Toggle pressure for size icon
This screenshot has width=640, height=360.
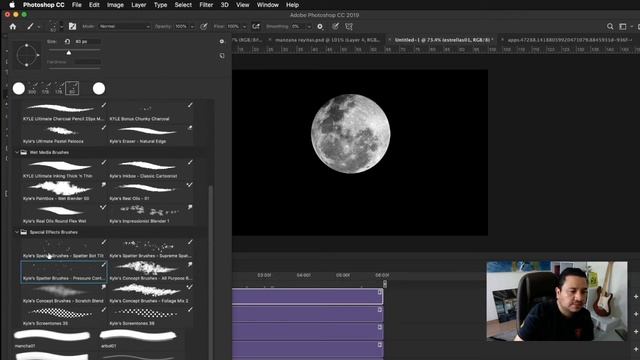[335, 27]
